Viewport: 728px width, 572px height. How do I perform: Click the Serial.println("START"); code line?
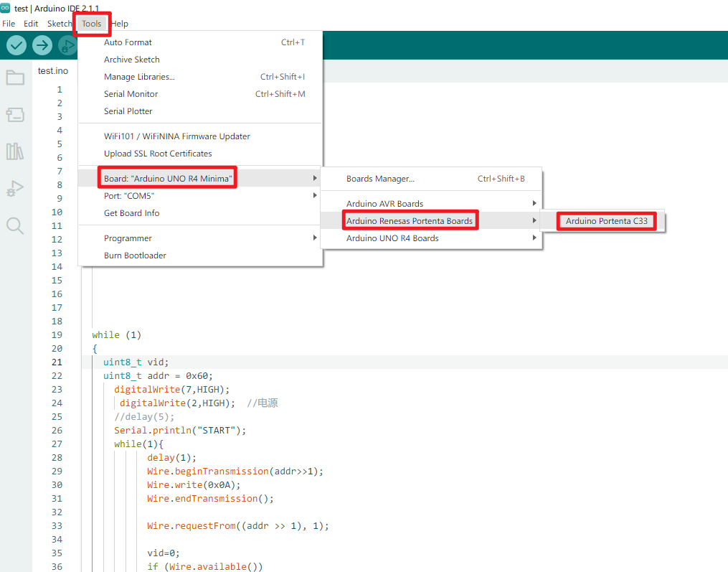pos(180,431)
